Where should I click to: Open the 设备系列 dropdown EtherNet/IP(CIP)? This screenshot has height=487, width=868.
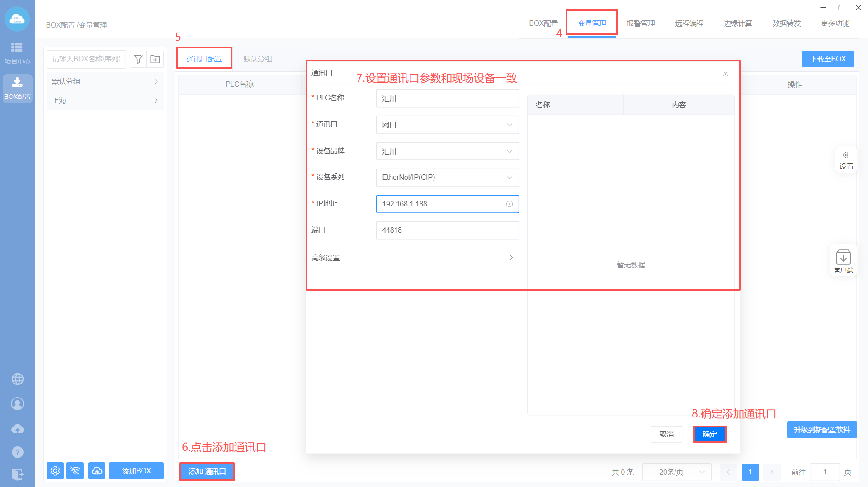coord(447,178)
